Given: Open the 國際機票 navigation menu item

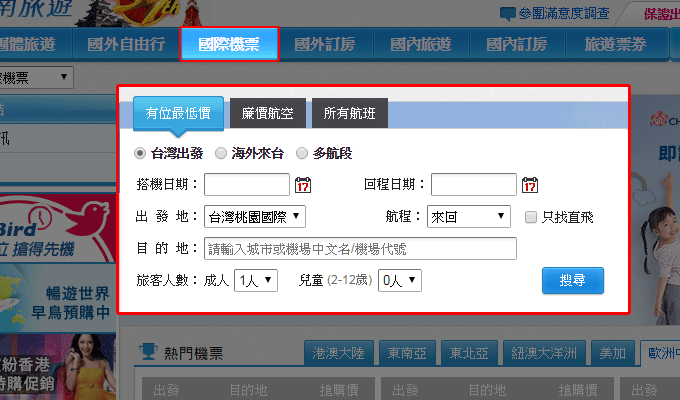Looking at the screenshot, I should point(229,44).
